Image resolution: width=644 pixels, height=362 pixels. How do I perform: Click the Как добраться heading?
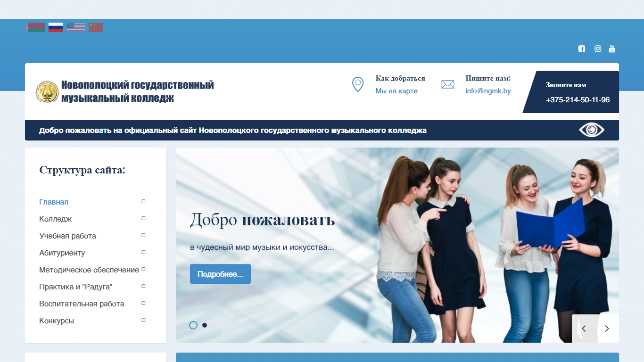point(400,78)
